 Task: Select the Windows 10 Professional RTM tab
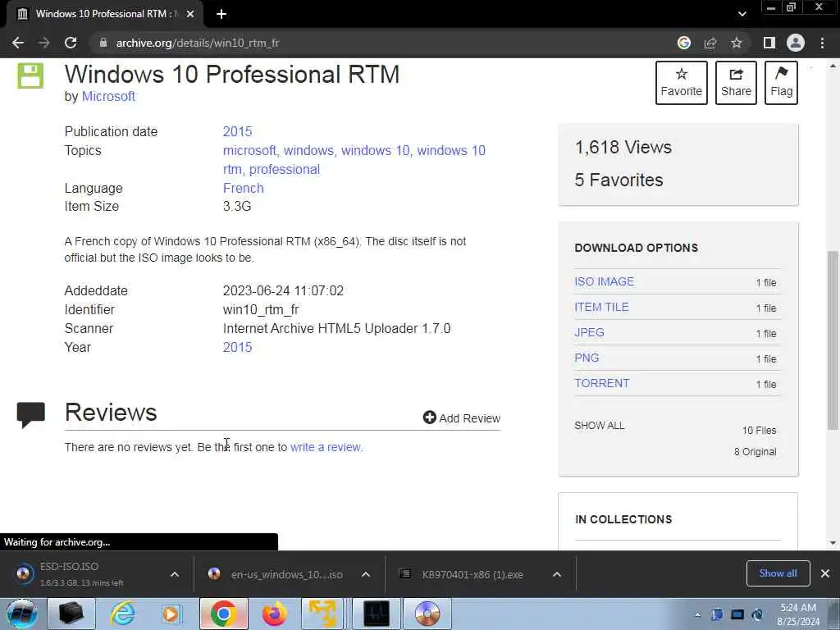[x=105, y=14]
